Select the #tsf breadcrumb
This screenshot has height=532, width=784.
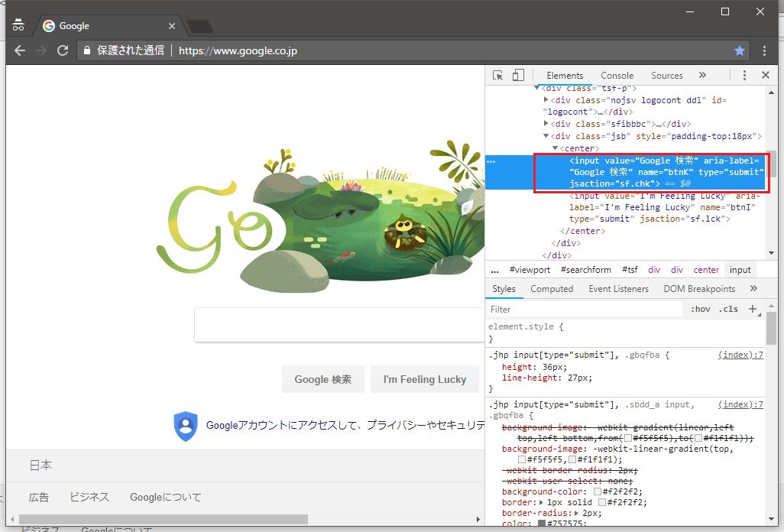coord(630,270)
